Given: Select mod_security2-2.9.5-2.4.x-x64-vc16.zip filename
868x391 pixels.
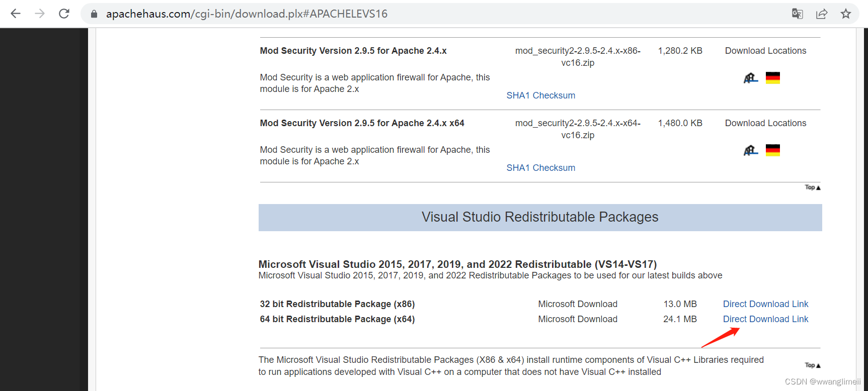Looking at the screenshot, I should (x=578, y=129).
